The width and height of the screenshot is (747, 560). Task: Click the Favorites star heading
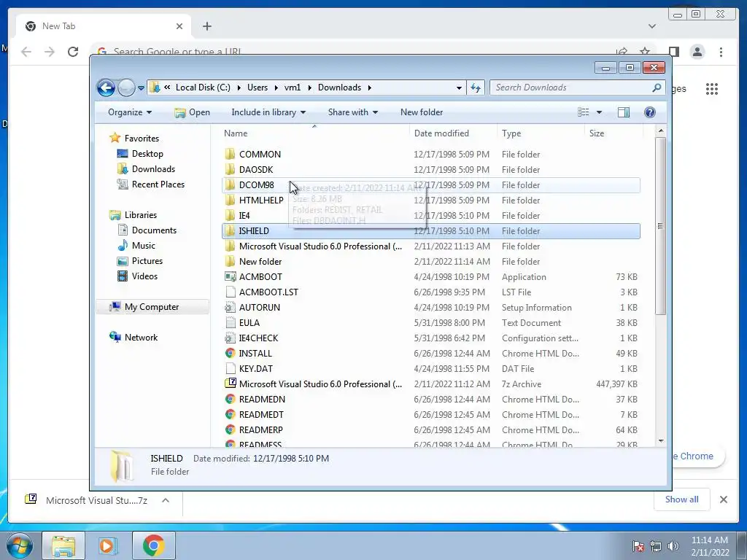click(134, 138)
